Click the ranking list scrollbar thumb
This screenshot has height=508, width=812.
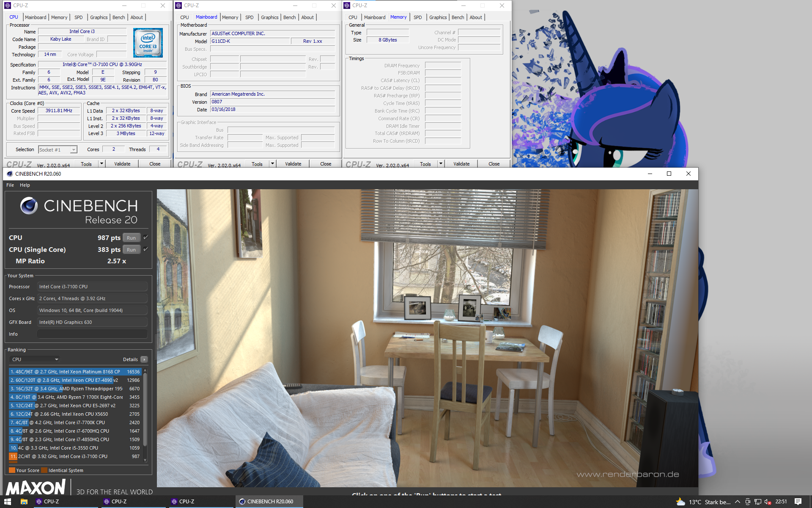coord(145,409)
